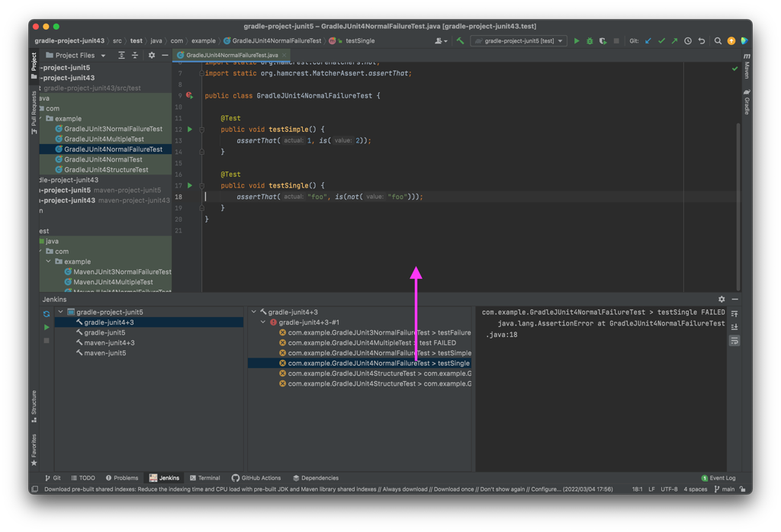The image size is (781, 532).
Task: Refresh Jenkins jobs with the reload icon
Action: coord(47,314)
